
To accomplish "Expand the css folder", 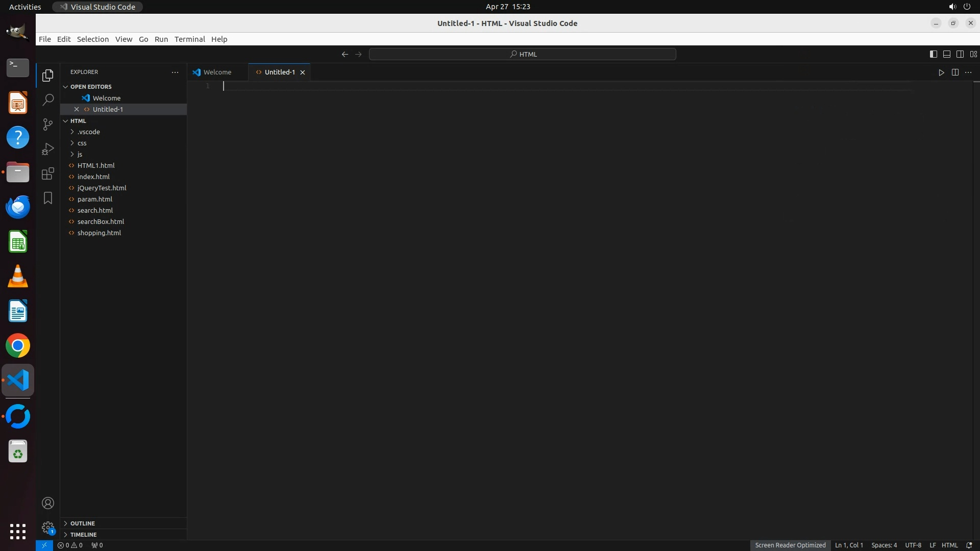I will pos(82,143).
